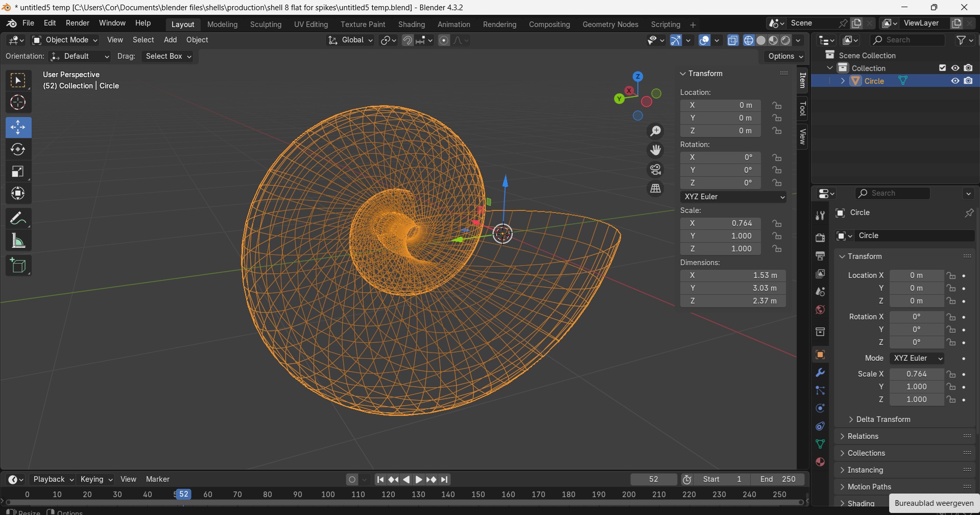
Task: Pick the Measure tool
Action: (18, 241)
